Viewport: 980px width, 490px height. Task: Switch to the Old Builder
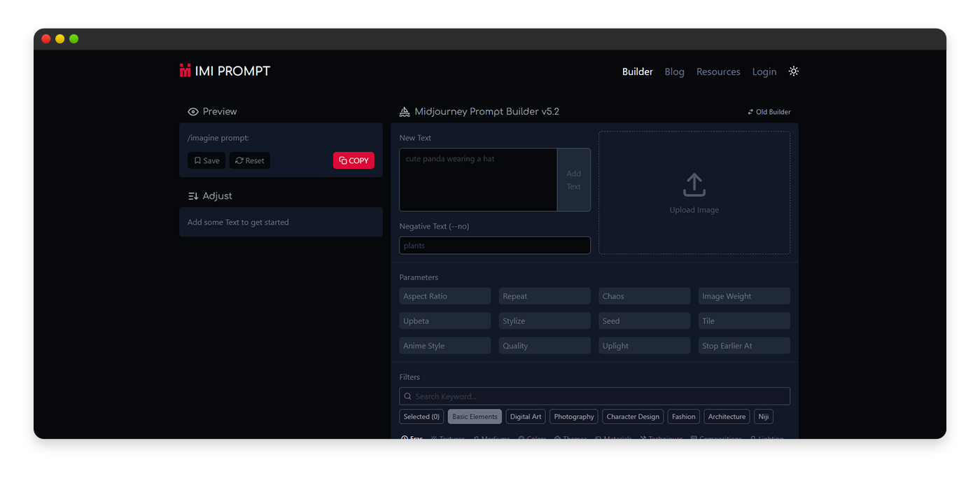769,112
